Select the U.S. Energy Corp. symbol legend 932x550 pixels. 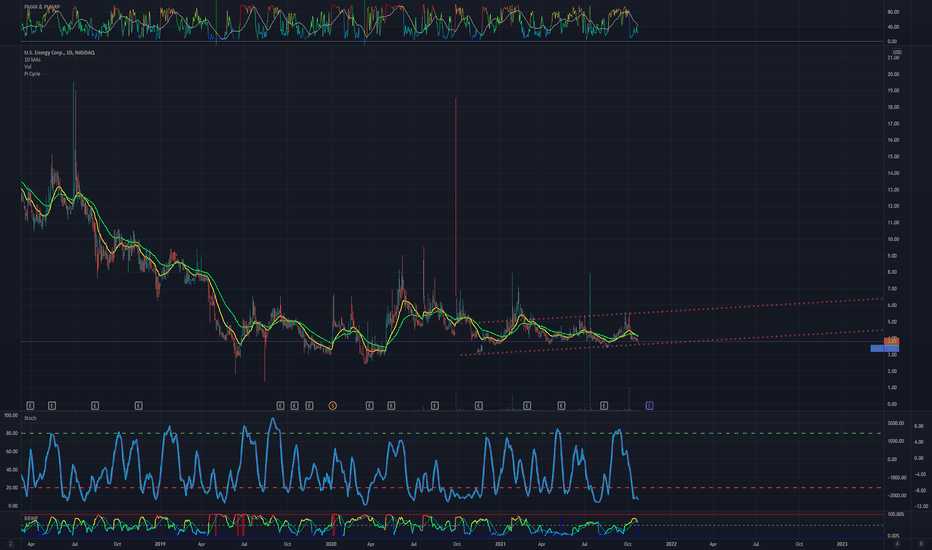(x=59, y=53)
